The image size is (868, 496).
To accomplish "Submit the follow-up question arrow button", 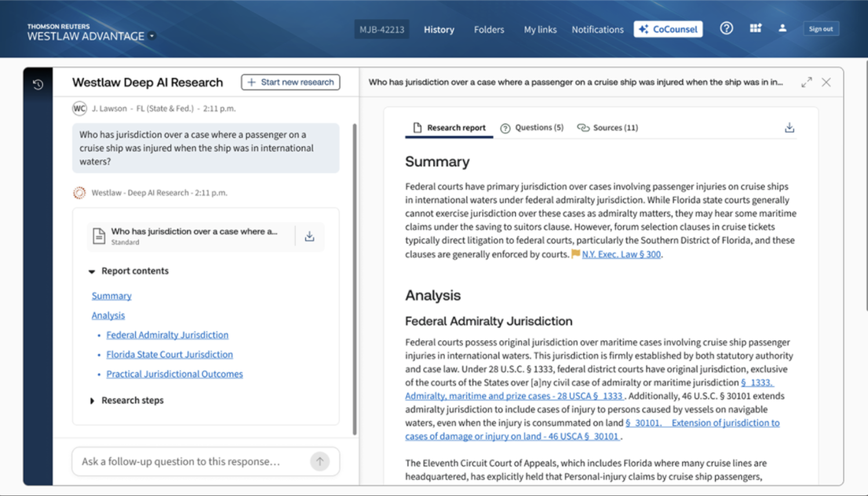I will 320,461.
